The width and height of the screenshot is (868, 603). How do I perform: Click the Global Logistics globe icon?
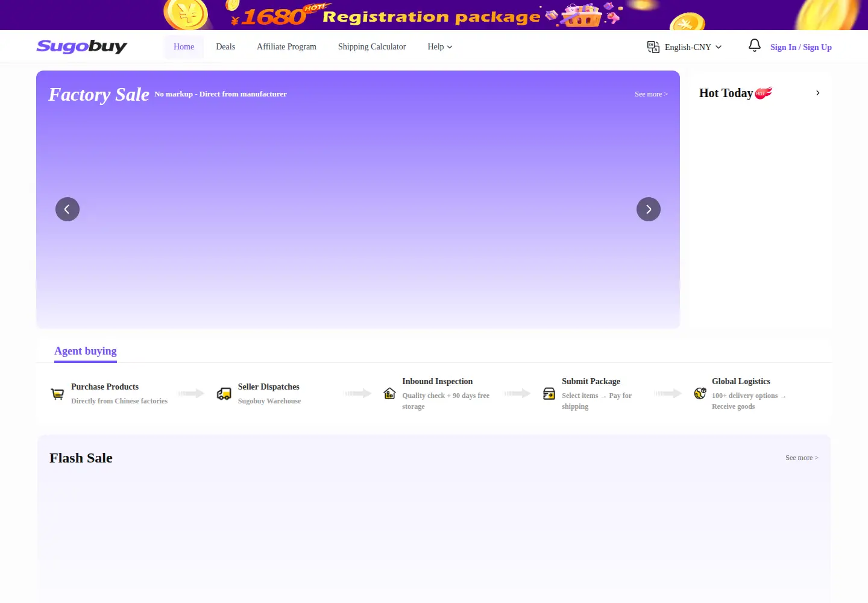point(700,394)
